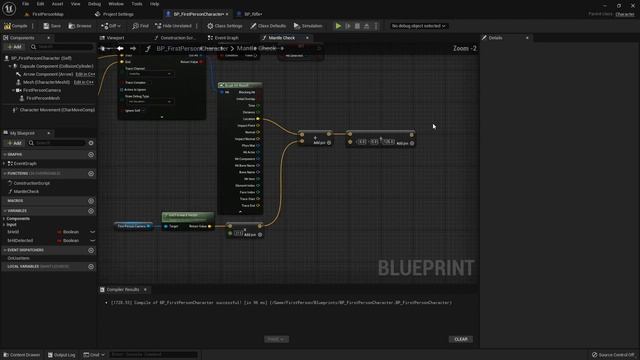Select the FirstPersonMesh component
The image size is (640, 360).
[43, 98]
